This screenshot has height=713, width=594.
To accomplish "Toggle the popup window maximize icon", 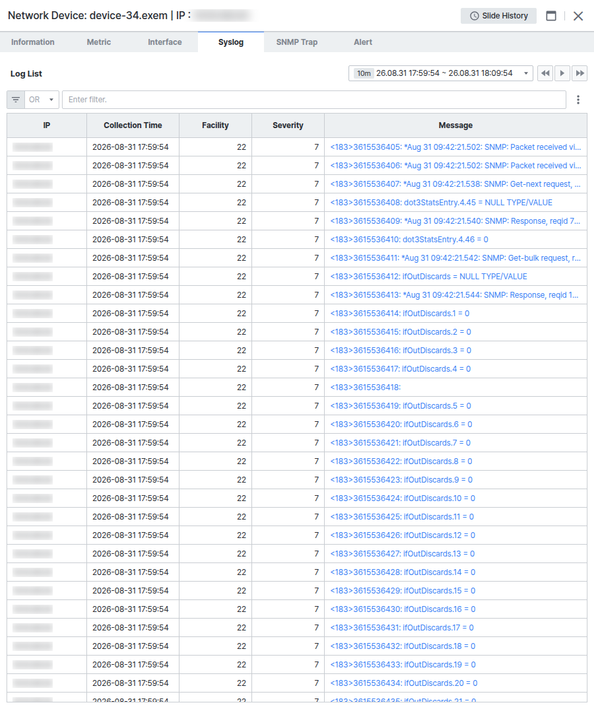I will pos(551,16).
